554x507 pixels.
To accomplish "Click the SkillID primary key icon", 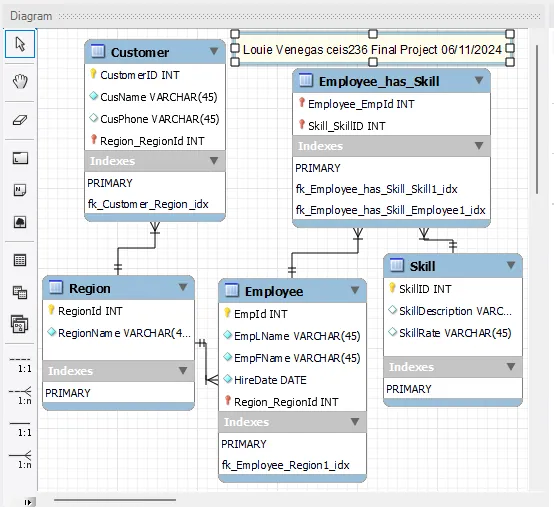I will coord(392,288).
